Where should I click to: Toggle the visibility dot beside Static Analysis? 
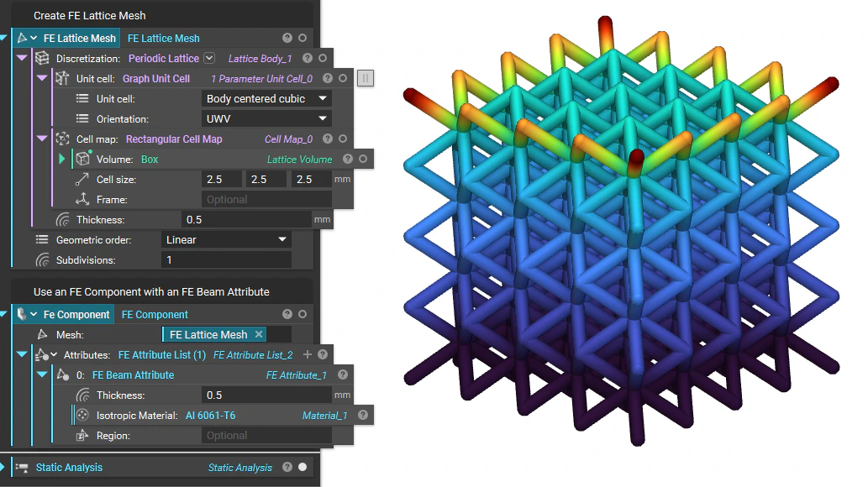[x=302, y=467]
